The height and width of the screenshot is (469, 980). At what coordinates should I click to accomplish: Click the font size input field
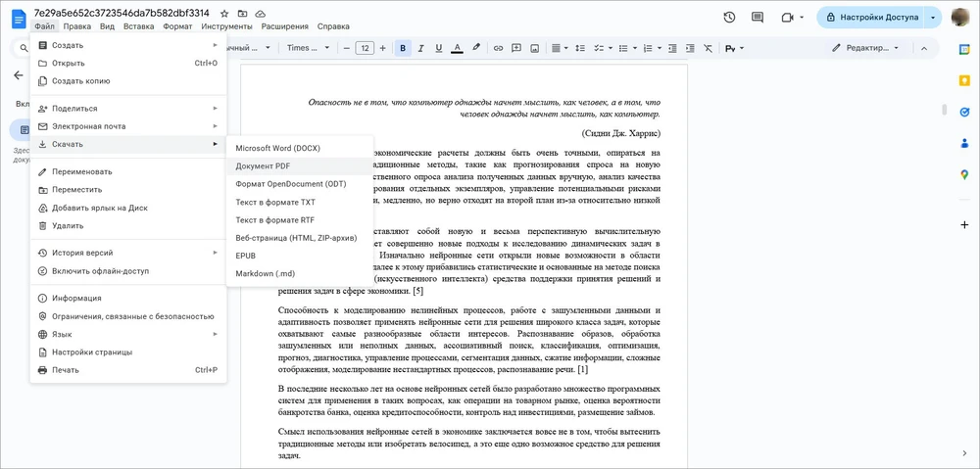click(x=364, y=48)
